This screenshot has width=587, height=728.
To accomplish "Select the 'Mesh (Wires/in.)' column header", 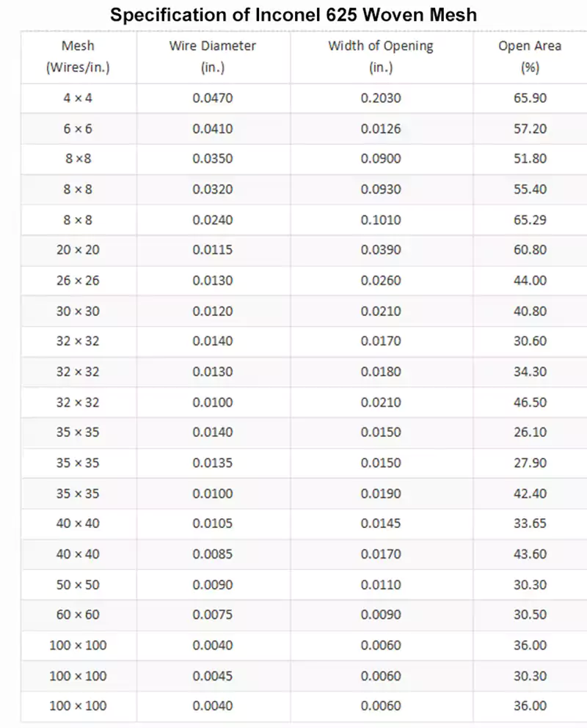I will point(78,57).
